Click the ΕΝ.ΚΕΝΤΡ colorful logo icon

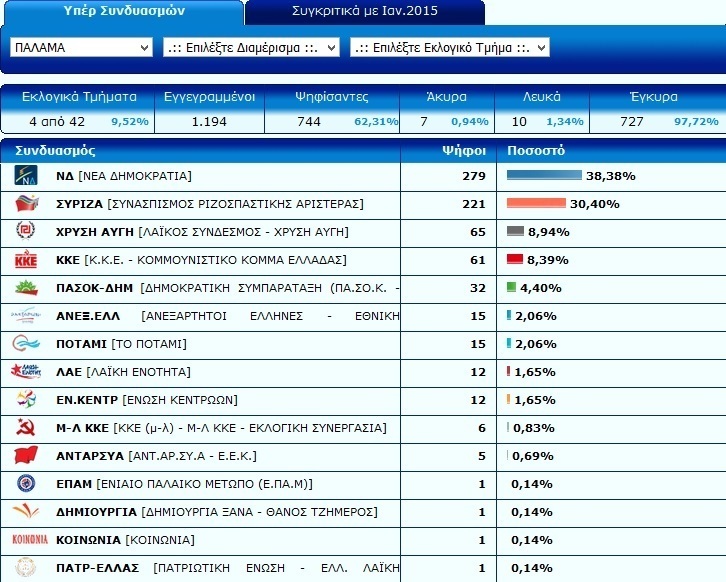[26, 400]
